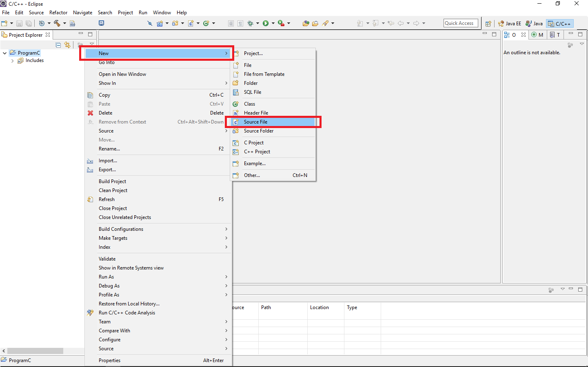Click the Open Type toolbar icon

pyautogui.click(x=306, y=23)
